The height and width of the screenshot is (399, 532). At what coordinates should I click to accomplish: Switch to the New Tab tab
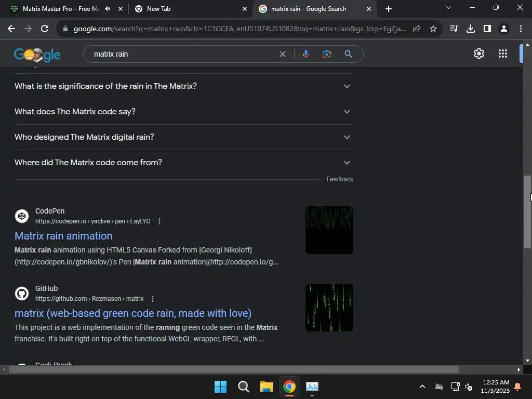click(158, 9)
